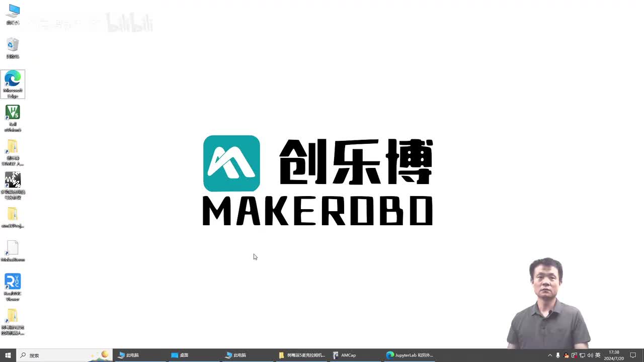
Task: Select the 此电脑 desktop icon
Action: tap(13, 15)
